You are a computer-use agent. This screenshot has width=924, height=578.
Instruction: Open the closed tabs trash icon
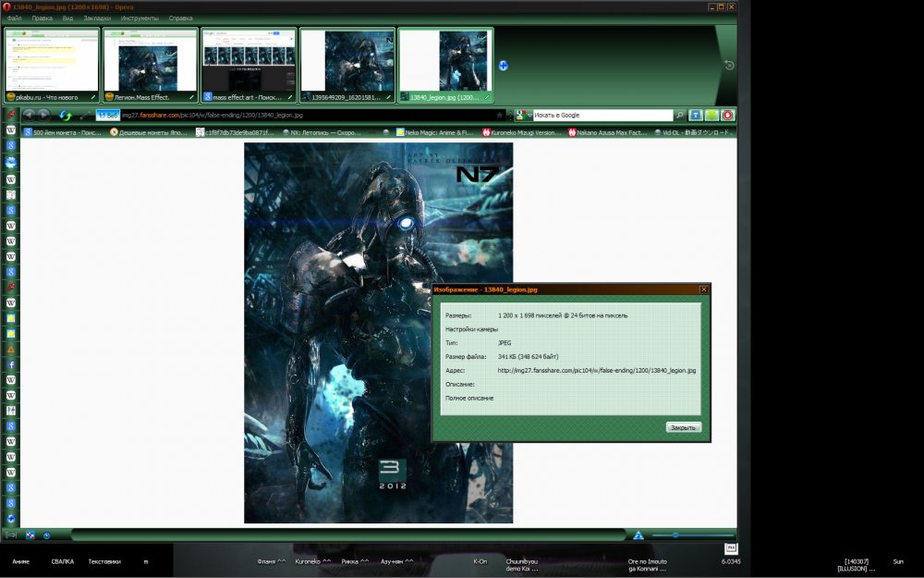click(x=729, y=65)
